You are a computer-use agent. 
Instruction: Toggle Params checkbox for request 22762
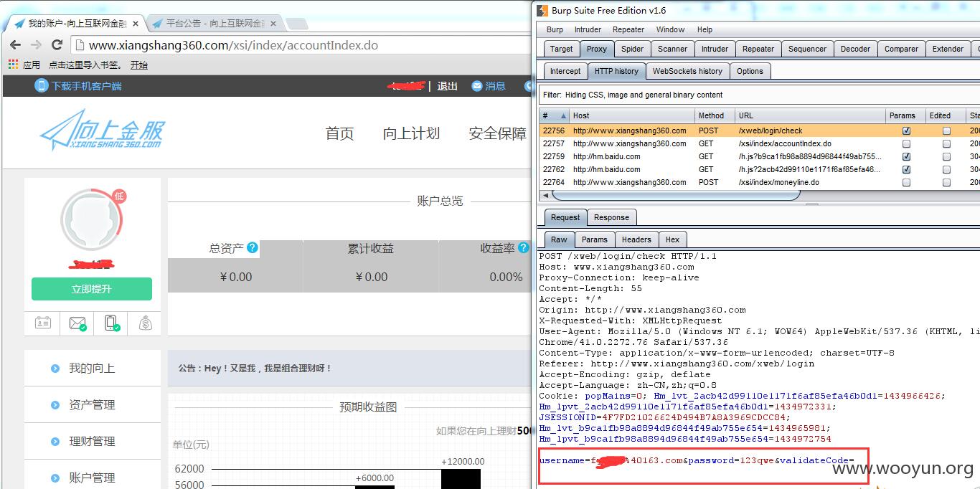click(x=906, y=170)
